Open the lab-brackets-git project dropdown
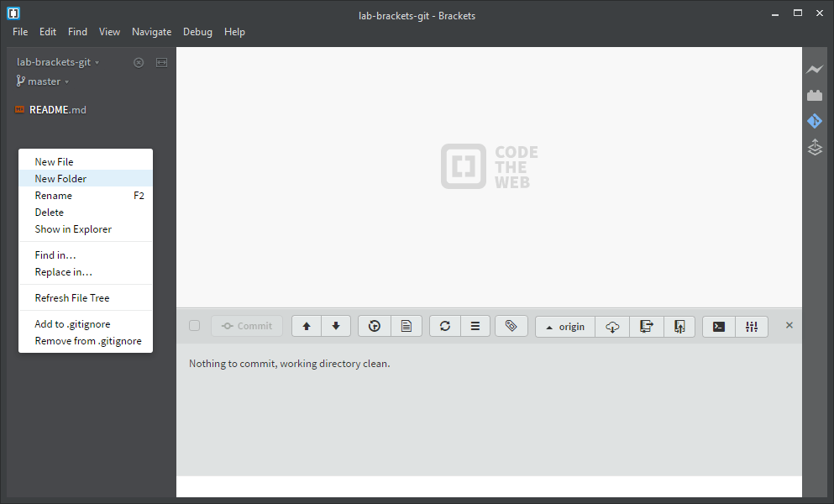This screenshot has width=834, height=504. coord(58,62)
